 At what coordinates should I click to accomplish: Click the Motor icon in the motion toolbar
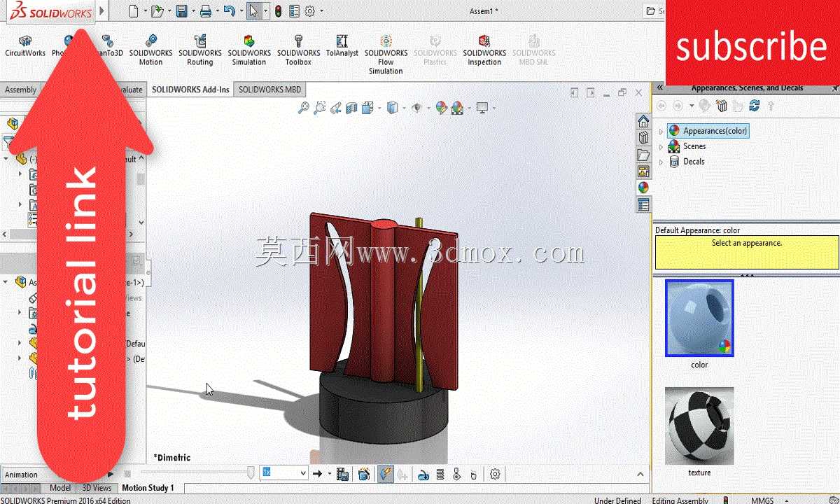pos(423,475)
